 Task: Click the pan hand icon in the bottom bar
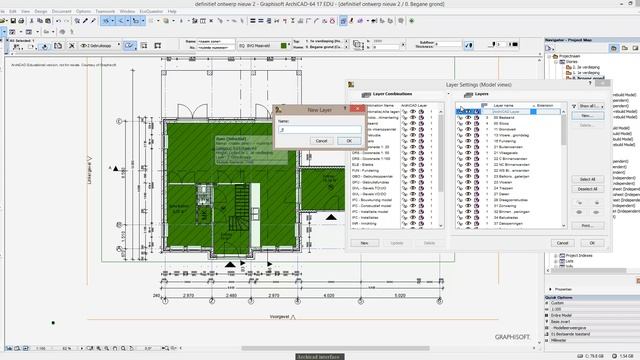[x=115, y=348]
